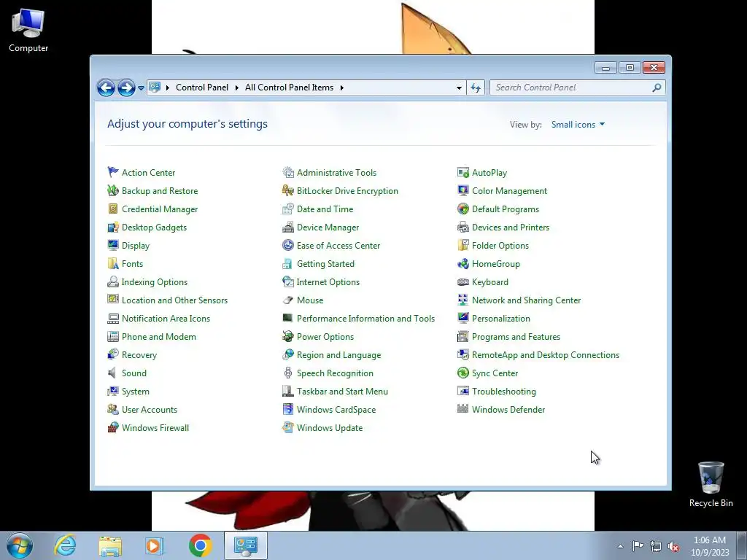Screen dimensions: 747x560
Task: Open the Troubleshooting link
Action: pyautogui.click(x=504, y=392)
